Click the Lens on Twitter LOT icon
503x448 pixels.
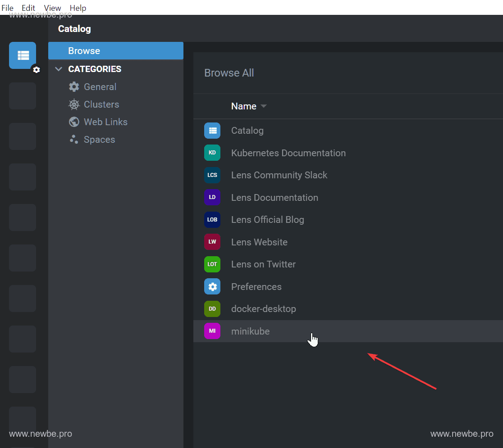coord(212,264)
